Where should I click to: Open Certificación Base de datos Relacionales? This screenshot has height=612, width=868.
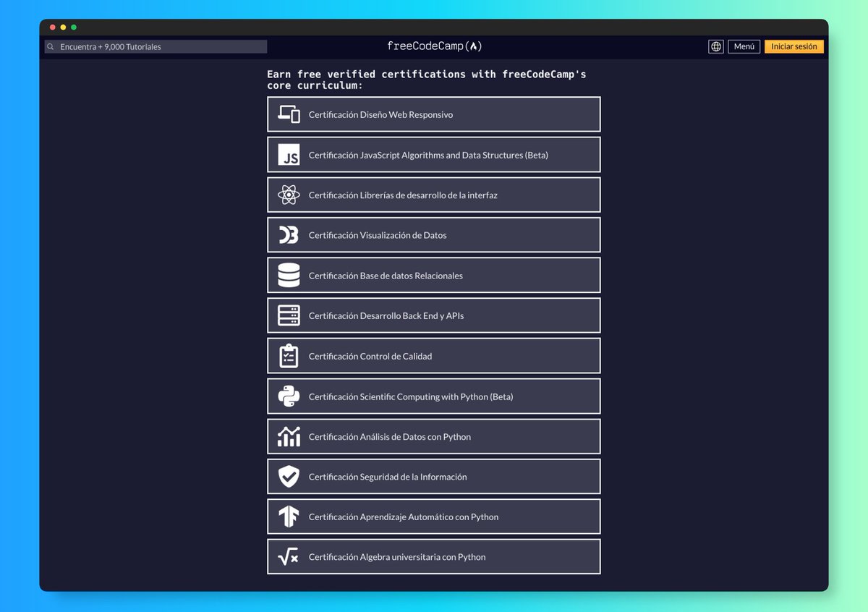click(434, 276)
